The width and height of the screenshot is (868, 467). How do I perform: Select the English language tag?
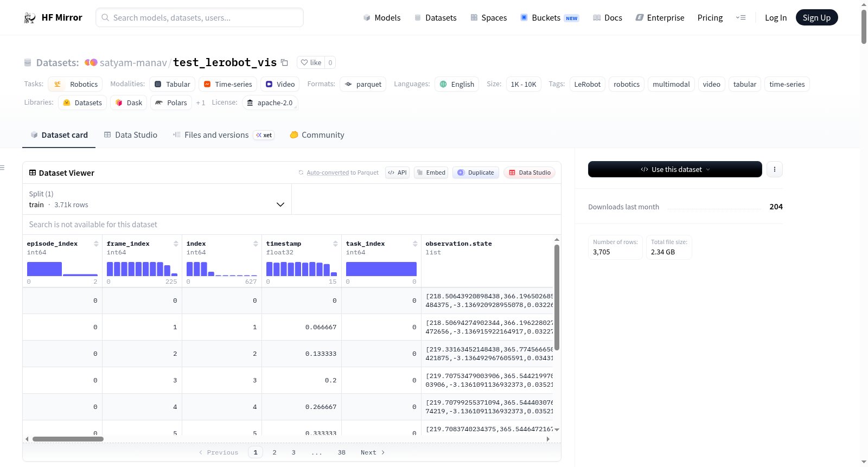[x=457, y=84]
